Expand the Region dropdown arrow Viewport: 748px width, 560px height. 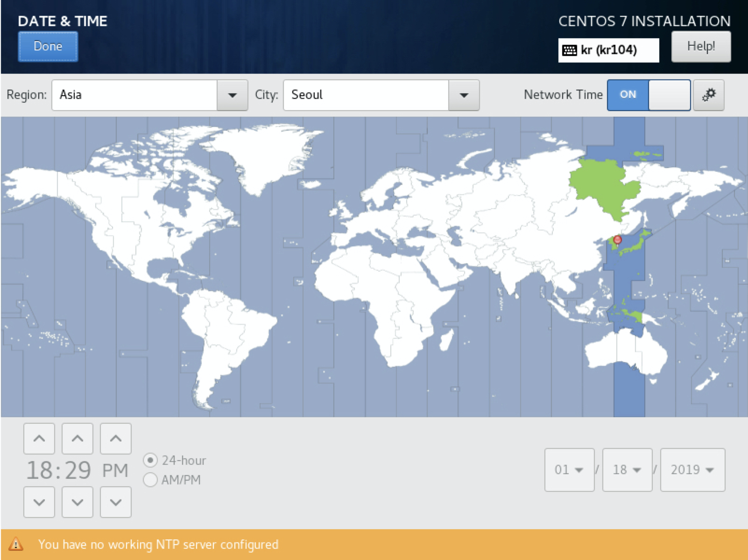click(x=232, y=95)
